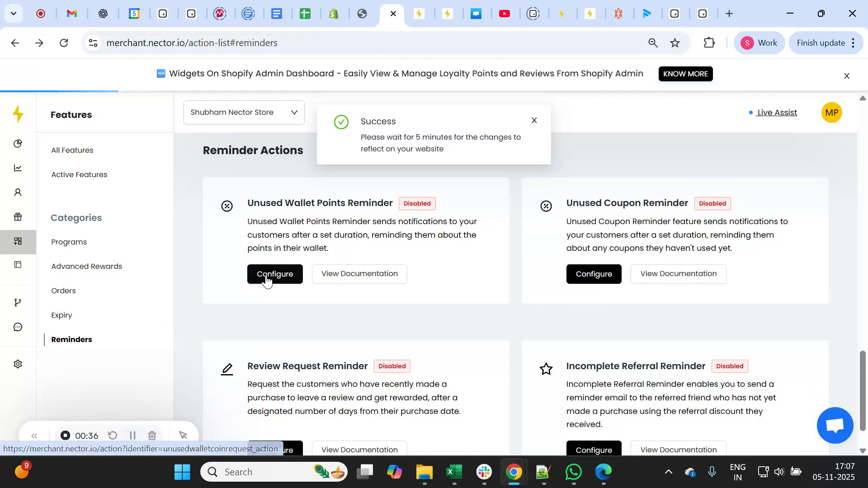Stop the recording timer
Image resolution: width=868 pixels, height=488 pixels.
[65, 435]
